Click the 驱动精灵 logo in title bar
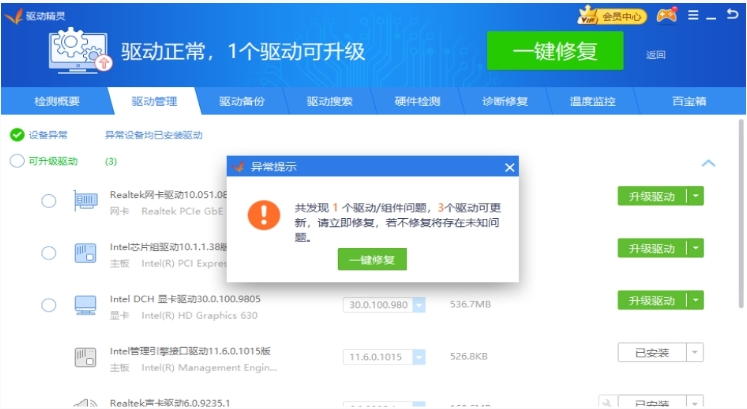 [14, 15]
